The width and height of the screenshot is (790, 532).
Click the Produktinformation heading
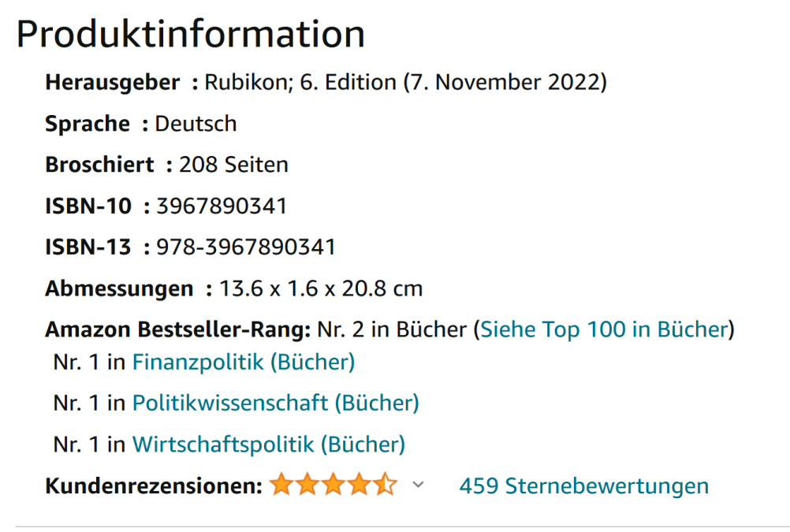click(x=190, y=35)
